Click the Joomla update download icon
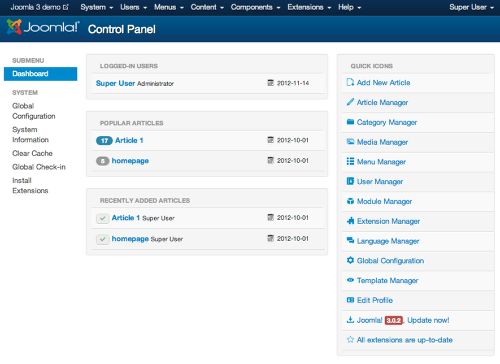500x364 pixels. pos(350,320)
